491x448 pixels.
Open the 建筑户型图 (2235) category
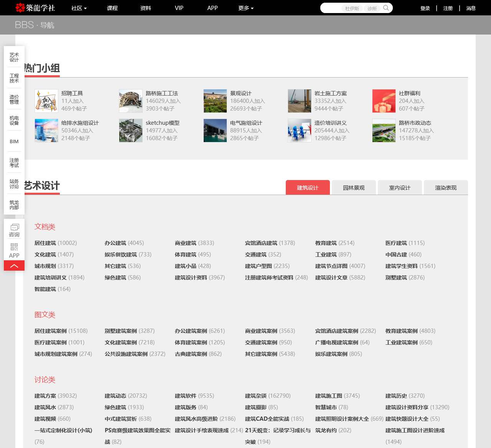click(267, 266)
